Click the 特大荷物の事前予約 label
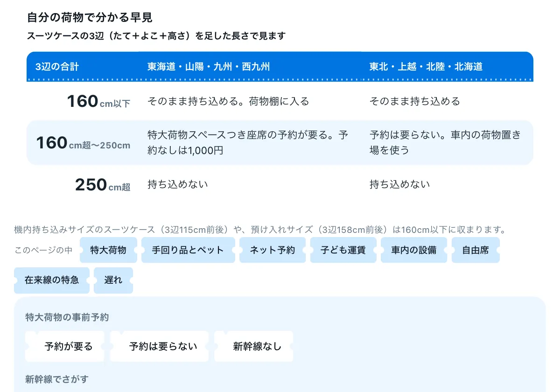This screenshot has width=560, height=392. point(67,317)
